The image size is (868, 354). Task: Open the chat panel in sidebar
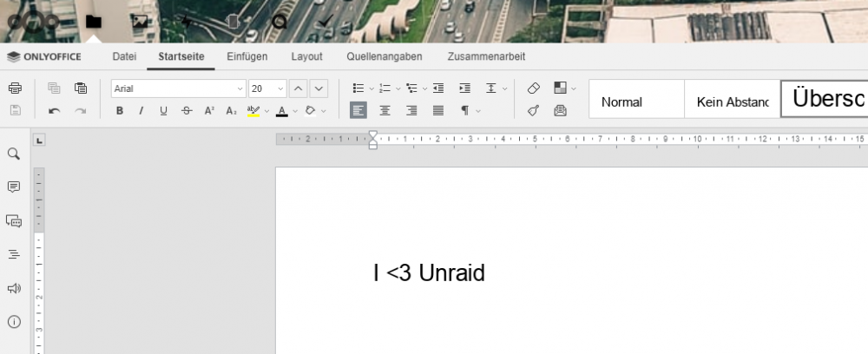[x=14, y=220]
